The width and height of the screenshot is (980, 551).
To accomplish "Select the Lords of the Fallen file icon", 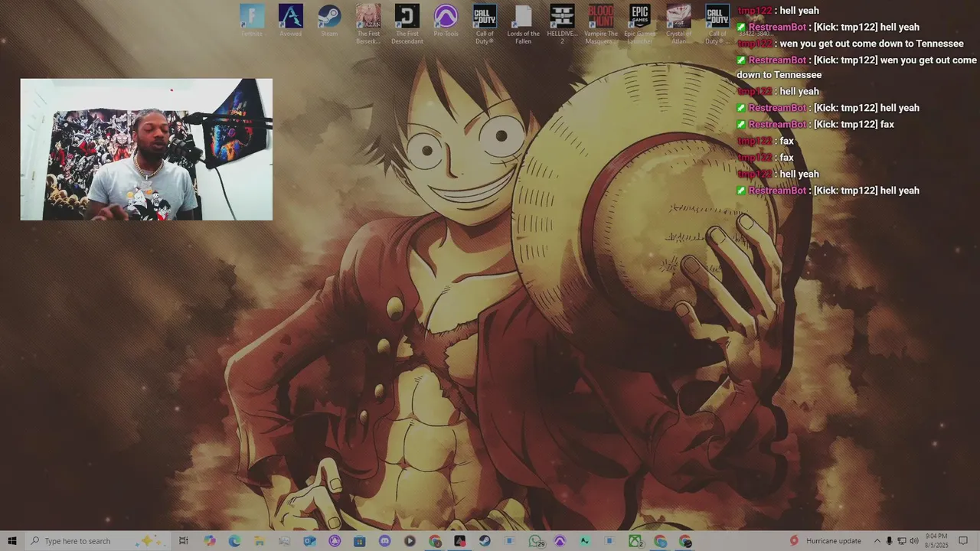I will click(x=523, y=24).
